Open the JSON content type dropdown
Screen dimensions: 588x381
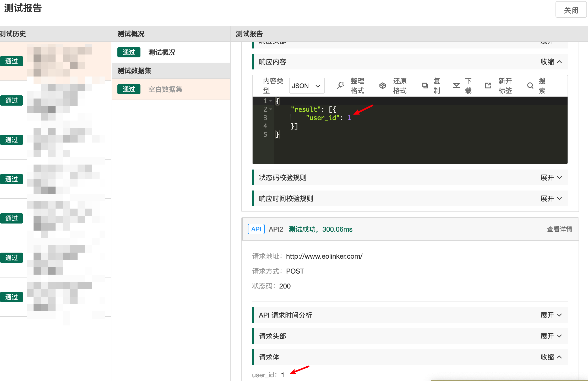(x=307, y=86)
